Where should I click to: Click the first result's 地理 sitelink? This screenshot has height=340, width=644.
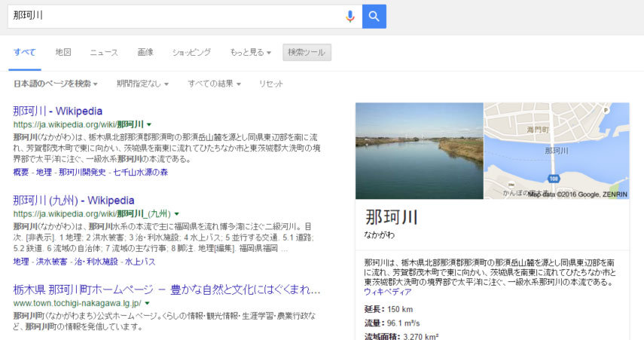[x=44, y=172]
